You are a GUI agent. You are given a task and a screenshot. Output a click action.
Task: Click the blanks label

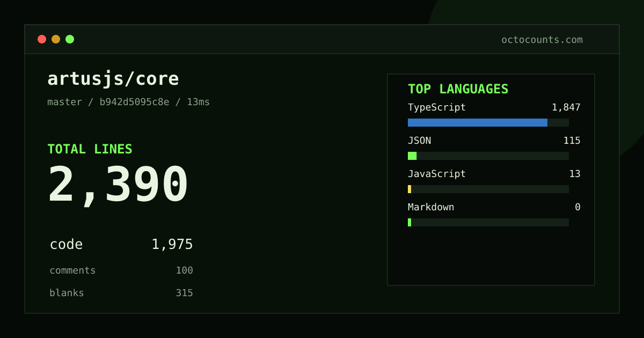67,293
